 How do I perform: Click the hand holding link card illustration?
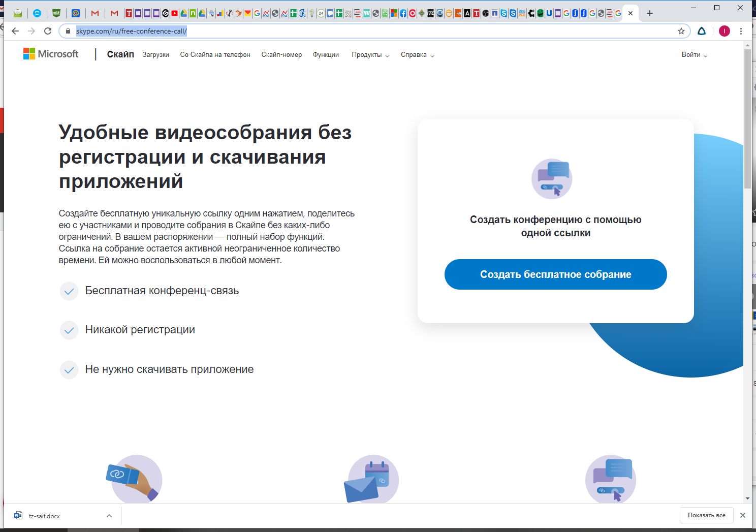[x=135, y=480]
